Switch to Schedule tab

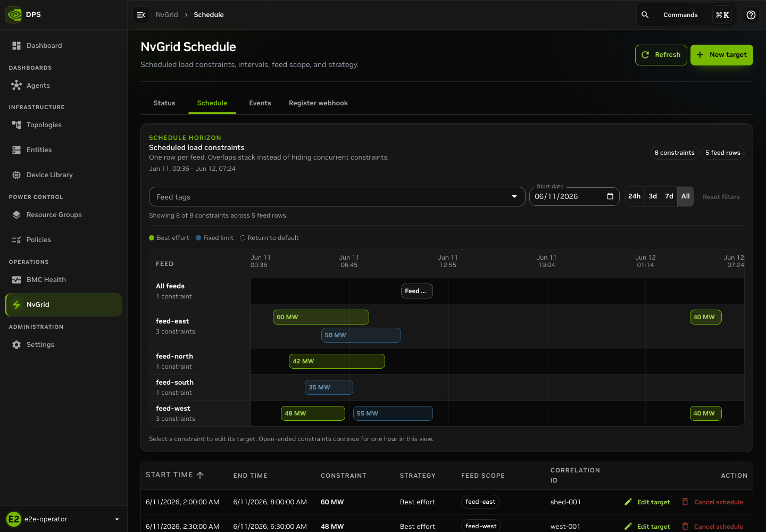tap(212, 103)
